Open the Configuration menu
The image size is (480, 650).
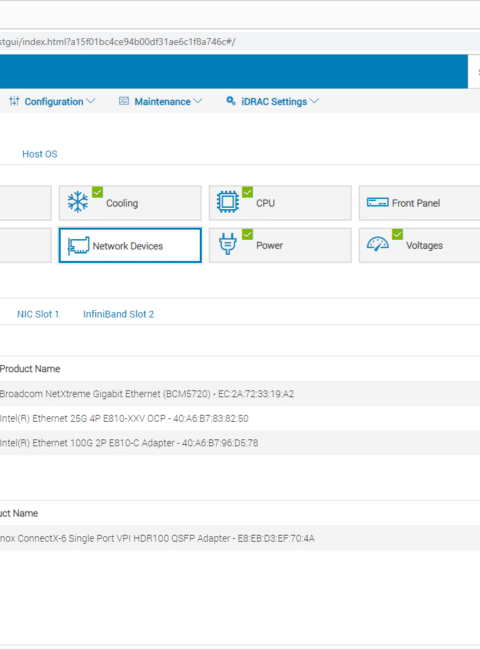[52, 102]
